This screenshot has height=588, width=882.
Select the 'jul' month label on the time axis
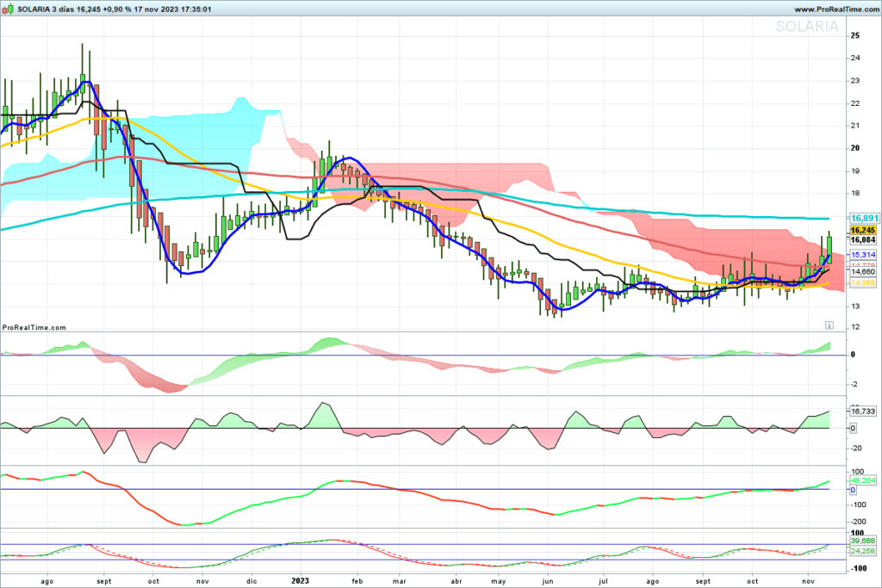tap(604, 581)
